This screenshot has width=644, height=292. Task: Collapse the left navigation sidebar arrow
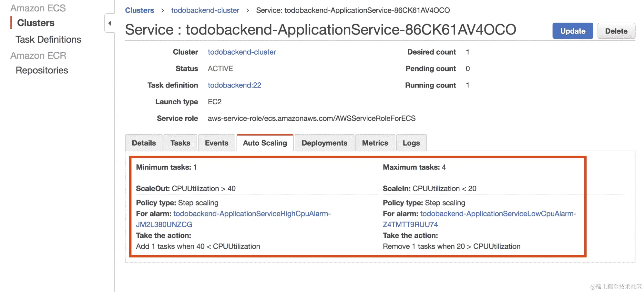(x=110, y=23)
